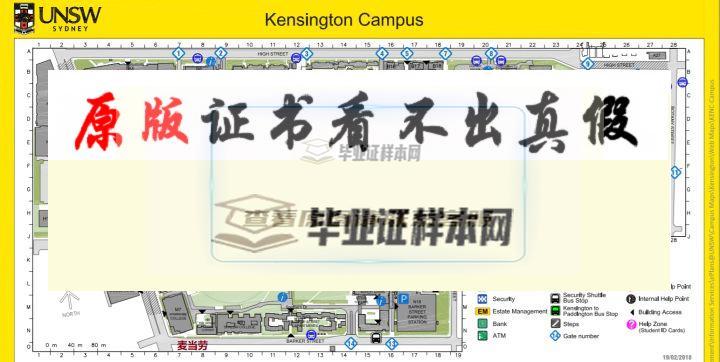Image resolution: width=720 pixels, height=362 pixels.
Task: Click the 'Building Access' legend text
Action: pos(660,312)
